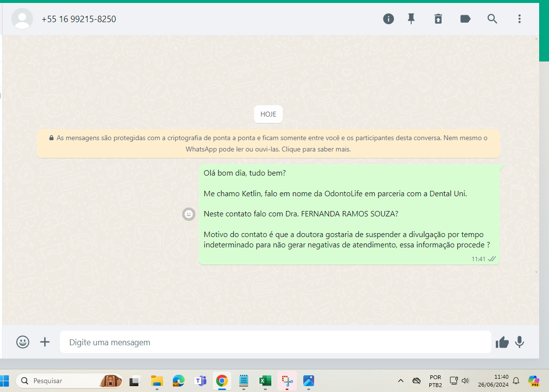
Task: Click the 11:41 message timestamp
Action: click(x=478, y=259)
